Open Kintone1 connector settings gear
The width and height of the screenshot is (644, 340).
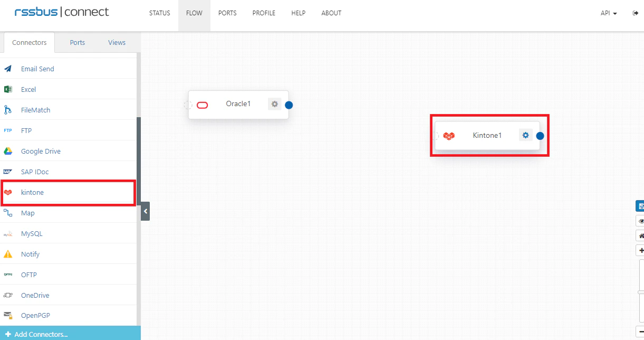tap(525, 135)
